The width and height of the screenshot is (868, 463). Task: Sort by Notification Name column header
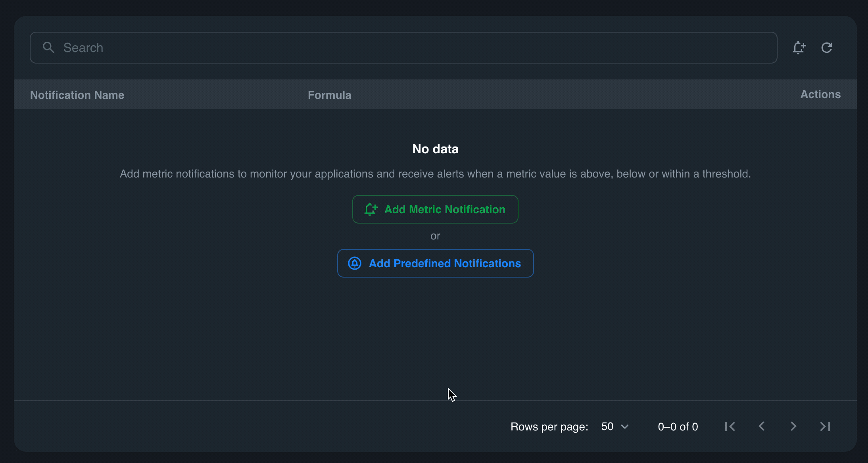pos(77,95)
